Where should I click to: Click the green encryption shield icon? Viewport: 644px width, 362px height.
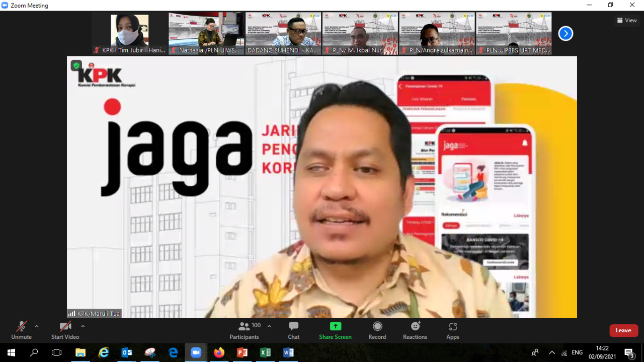pyautogui.click(x=76, y=65)
